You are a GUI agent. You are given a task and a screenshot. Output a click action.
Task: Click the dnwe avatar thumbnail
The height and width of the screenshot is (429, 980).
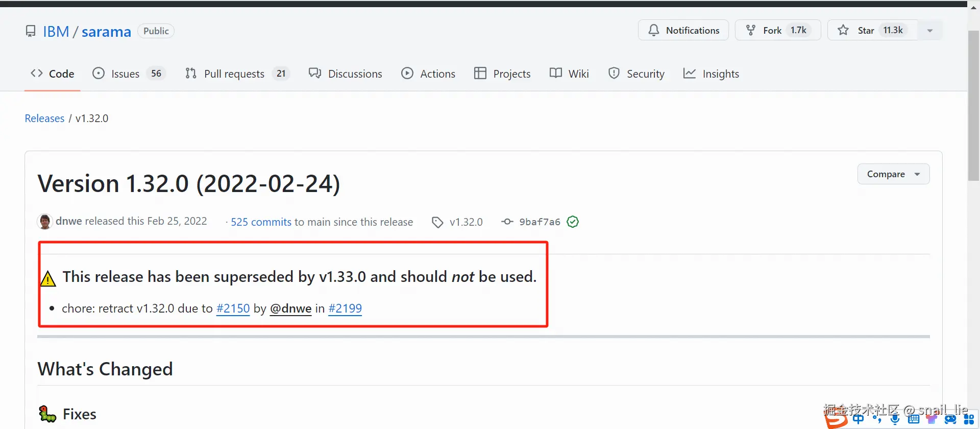[x=45, y=221]
